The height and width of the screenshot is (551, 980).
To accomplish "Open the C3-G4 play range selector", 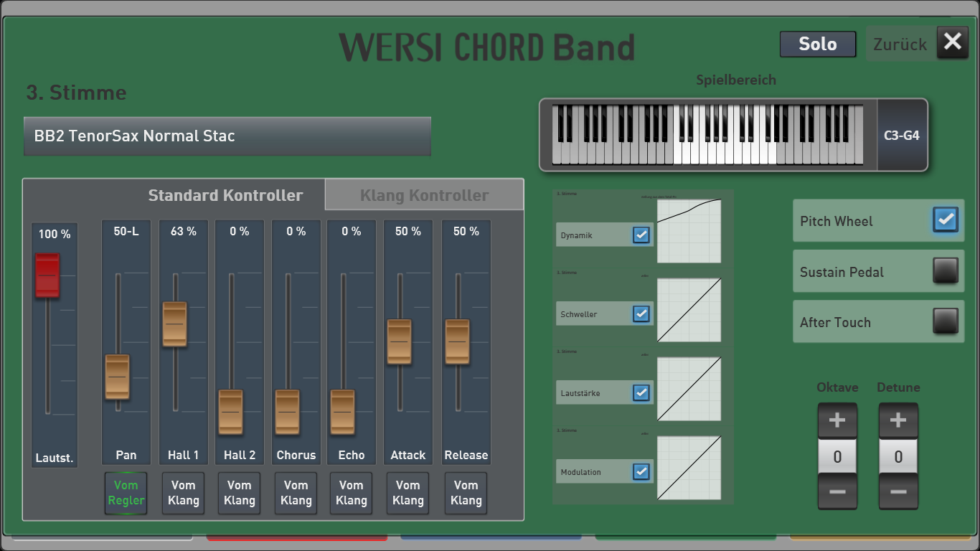I will click(x=902, y=135).
